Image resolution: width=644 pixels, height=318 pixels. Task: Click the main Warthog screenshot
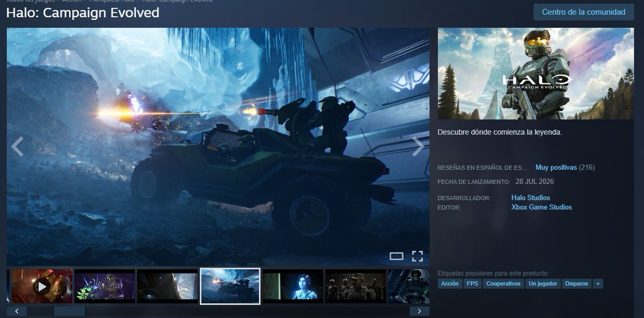pos(218,147)
